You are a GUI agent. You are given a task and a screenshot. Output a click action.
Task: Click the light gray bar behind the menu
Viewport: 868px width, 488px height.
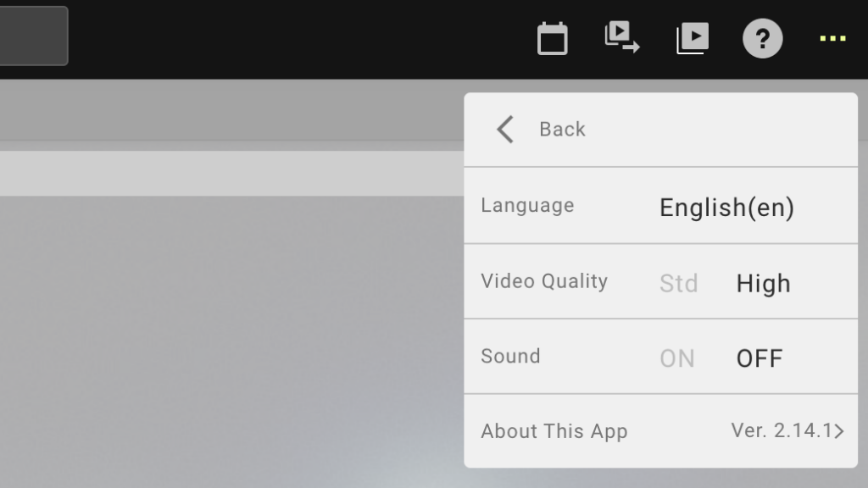point(229,174)
